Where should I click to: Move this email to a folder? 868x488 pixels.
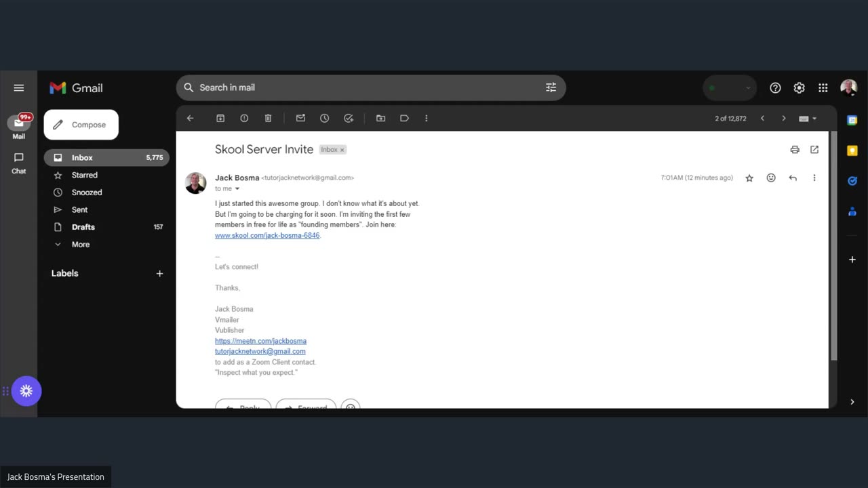click(380, 118)
